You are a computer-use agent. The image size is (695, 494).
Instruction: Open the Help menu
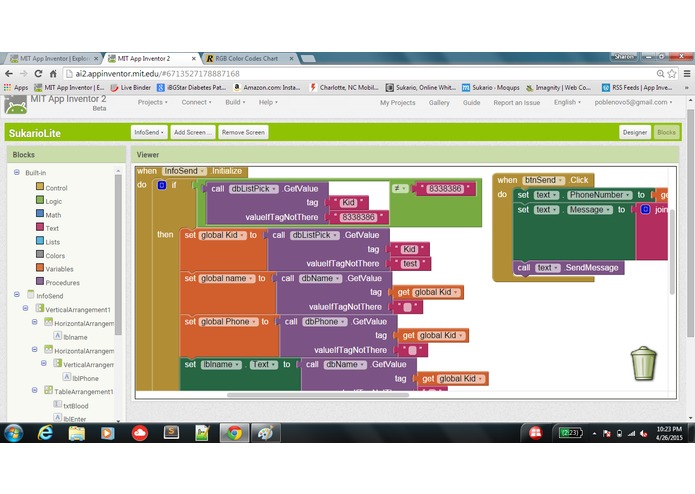(x=268, y=102)
